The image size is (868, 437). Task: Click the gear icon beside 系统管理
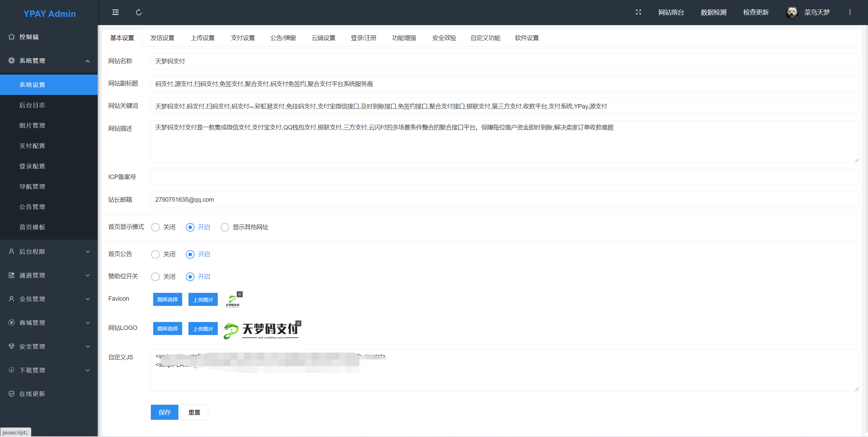click(12, 60)
